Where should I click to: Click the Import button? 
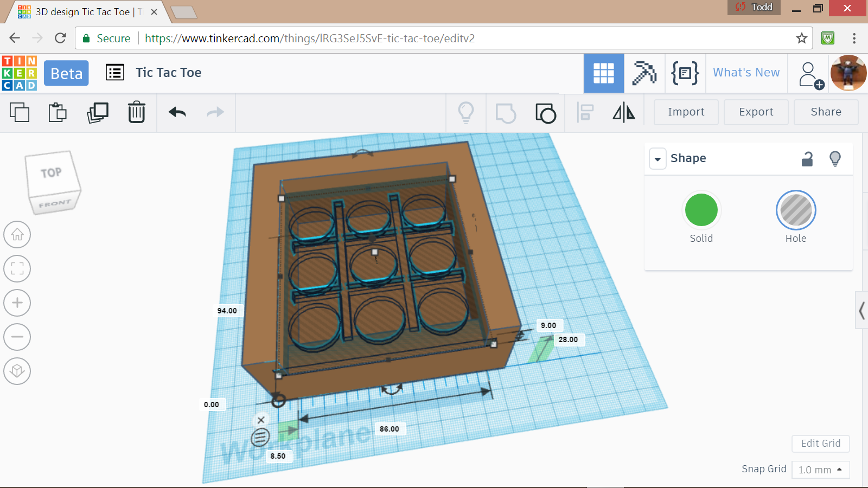686,112
